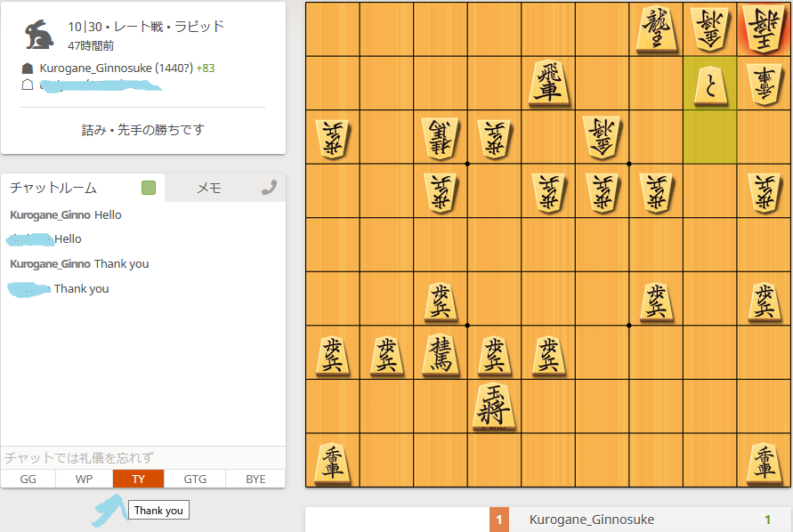The image size is (793, 532).
Task: Select the promoted pawn と piece
Action: click(710, 85)
